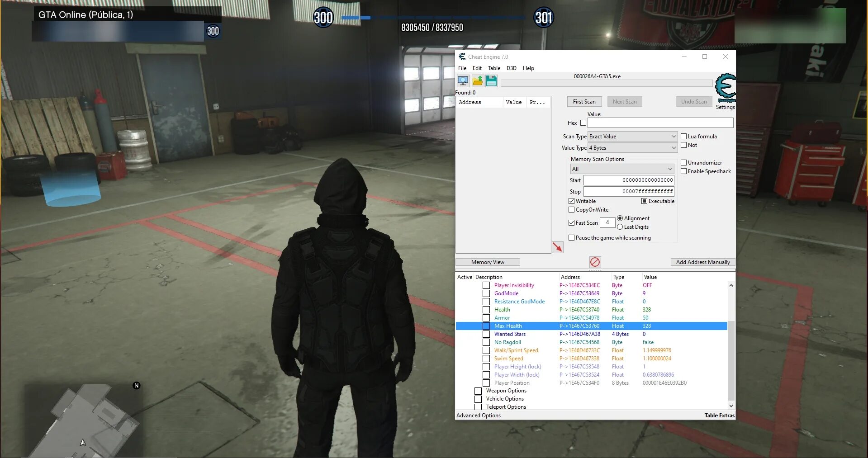868x458 pixels.
Task: Open the D3D menu
Action: [511, 68]
